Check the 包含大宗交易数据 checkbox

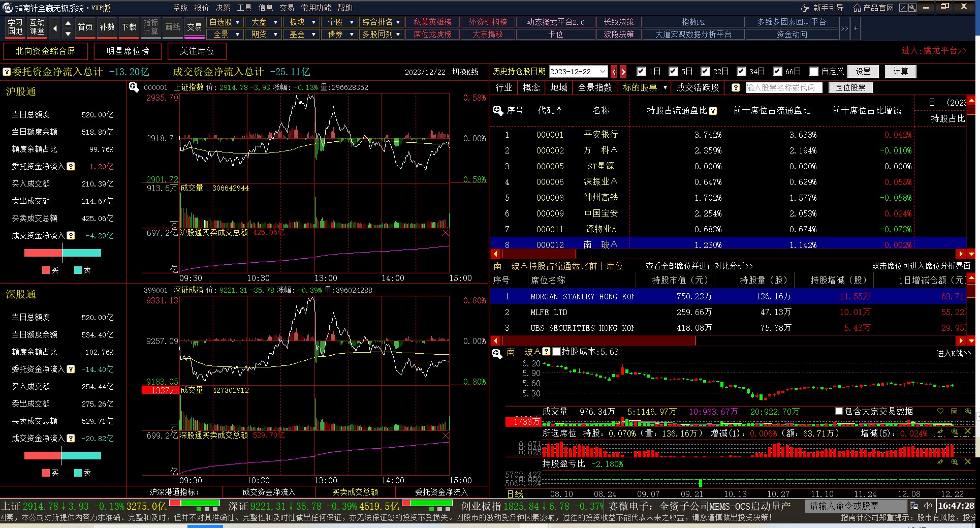[839, 411]
